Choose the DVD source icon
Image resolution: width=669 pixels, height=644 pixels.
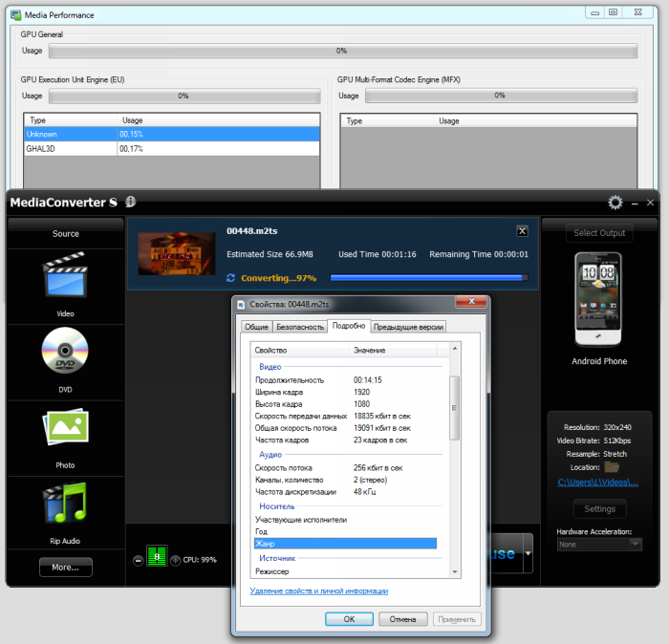65,354
